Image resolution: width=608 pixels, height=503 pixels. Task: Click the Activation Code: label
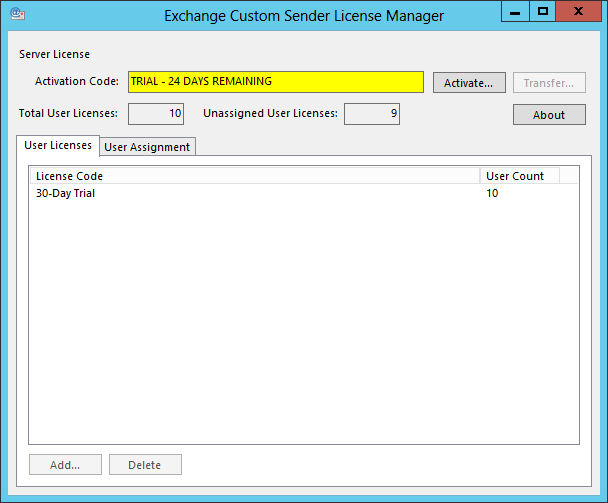[x=77, y=81]
